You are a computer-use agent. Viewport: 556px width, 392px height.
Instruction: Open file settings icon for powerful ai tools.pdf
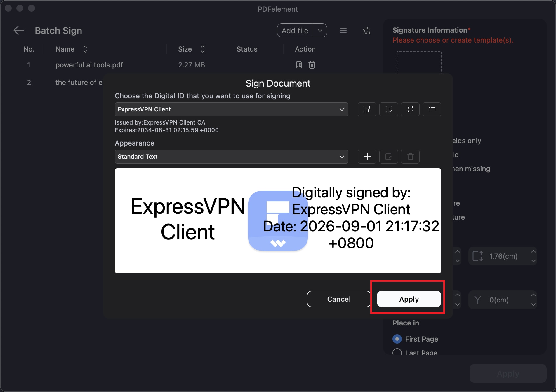(x=299, y=65)
